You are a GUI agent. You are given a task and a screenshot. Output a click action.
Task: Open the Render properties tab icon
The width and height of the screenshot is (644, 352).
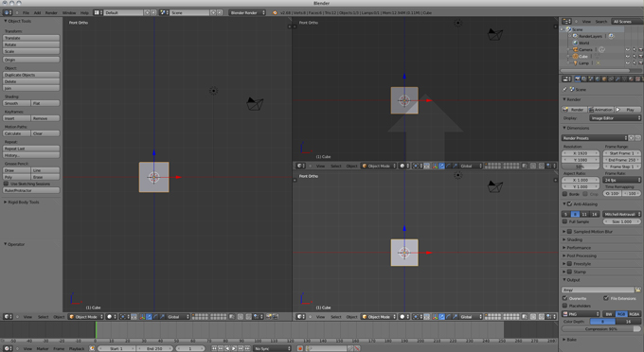click(578, 79)
